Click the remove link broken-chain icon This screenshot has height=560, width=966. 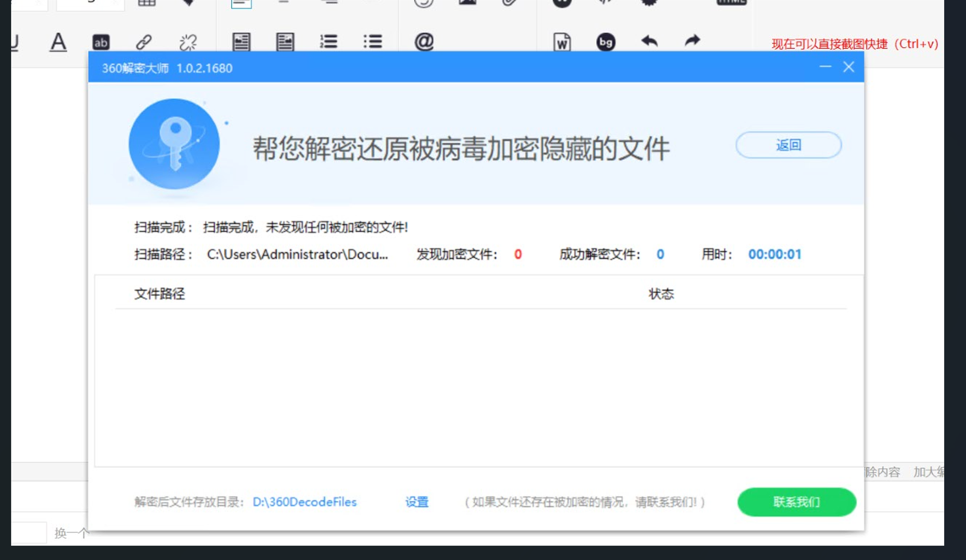tap(188, 42)
